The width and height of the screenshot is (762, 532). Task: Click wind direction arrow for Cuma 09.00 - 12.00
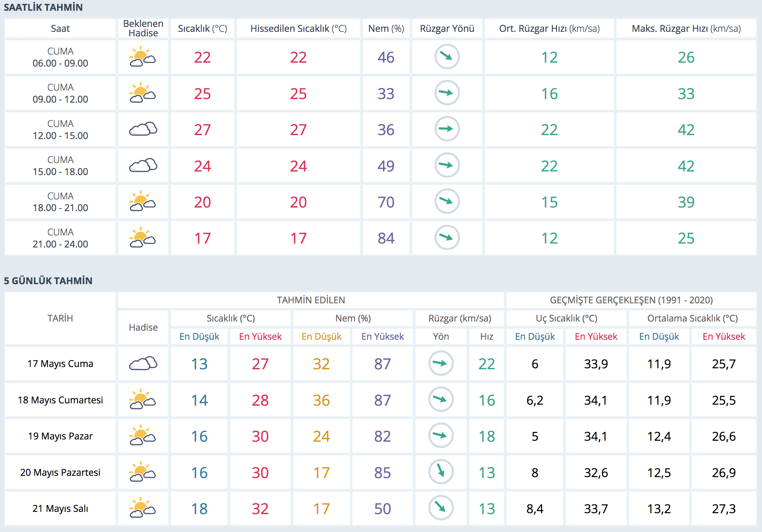pyautogui.click(x=447, y=93)
